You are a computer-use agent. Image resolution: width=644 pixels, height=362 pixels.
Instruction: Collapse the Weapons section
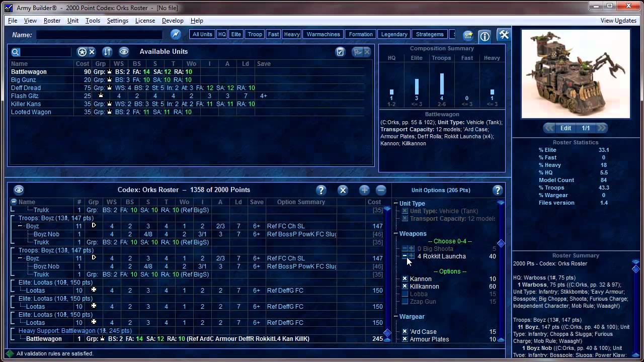(x=396, y=234)
